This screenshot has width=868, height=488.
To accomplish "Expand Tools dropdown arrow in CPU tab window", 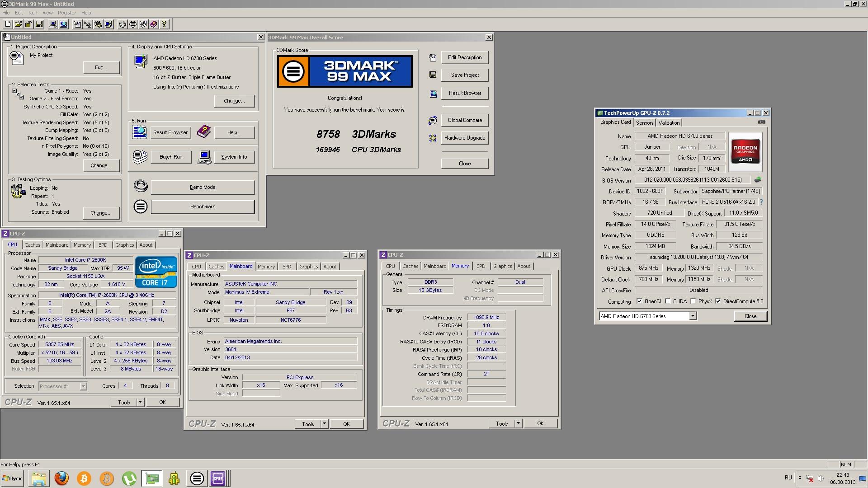I will tap(140, 402).
